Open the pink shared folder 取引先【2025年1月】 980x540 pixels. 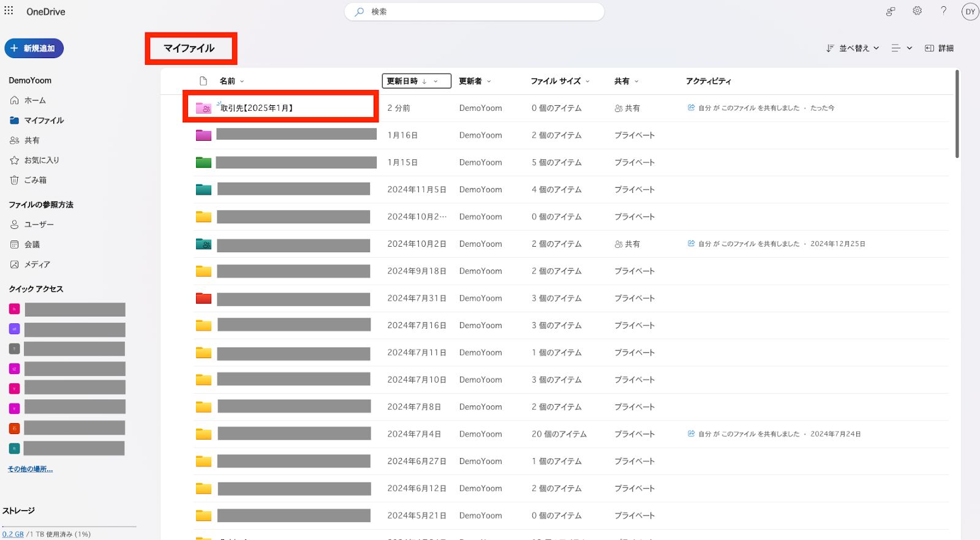[257, 108]
